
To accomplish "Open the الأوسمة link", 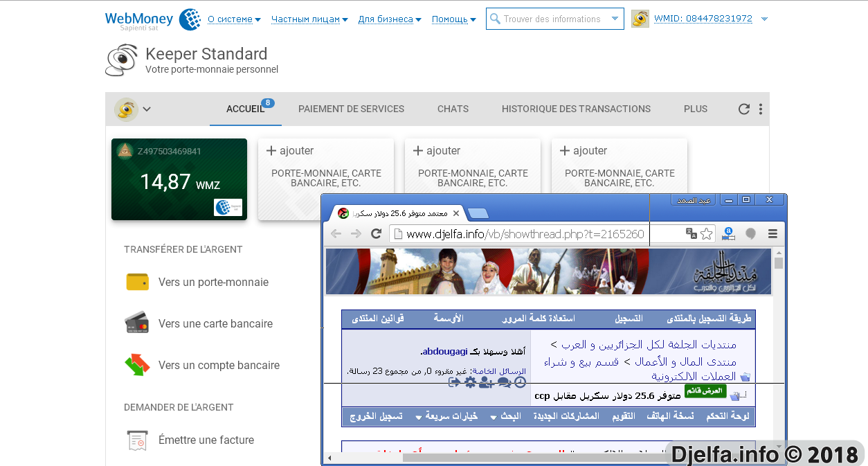I will coord(449,319).
